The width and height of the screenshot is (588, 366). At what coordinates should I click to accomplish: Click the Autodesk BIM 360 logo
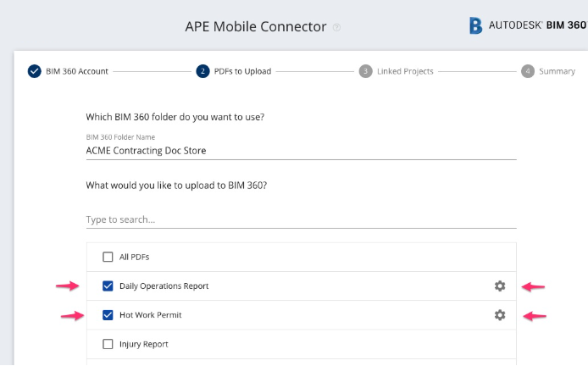pyautogui.click(x=528, y=25)
